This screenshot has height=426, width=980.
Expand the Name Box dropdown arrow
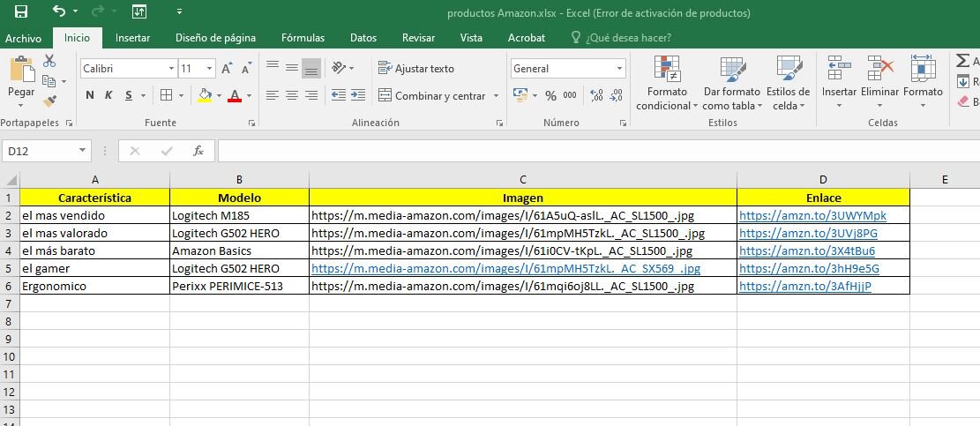(x=83, y=151)
